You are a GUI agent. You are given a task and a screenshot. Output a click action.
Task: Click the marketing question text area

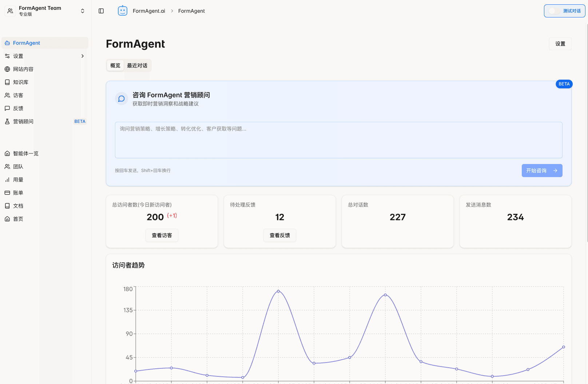click(x=339, y=140)
